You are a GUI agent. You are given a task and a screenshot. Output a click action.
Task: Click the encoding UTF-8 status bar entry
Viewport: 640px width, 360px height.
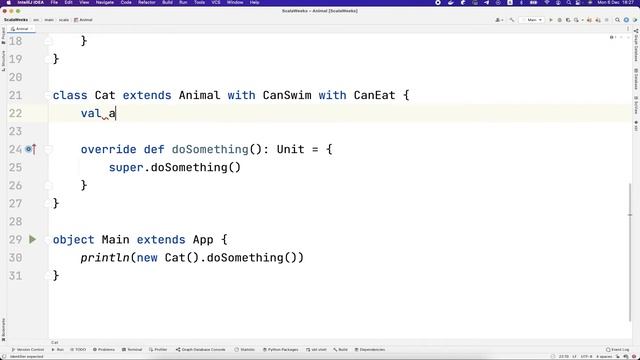(586, 356)
